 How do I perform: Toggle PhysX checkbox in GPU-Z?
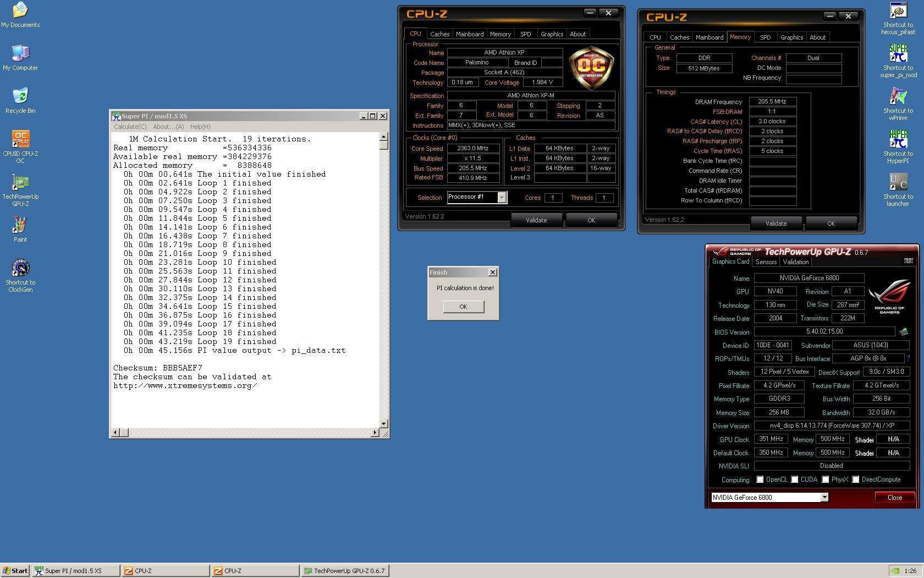point(826,479)
